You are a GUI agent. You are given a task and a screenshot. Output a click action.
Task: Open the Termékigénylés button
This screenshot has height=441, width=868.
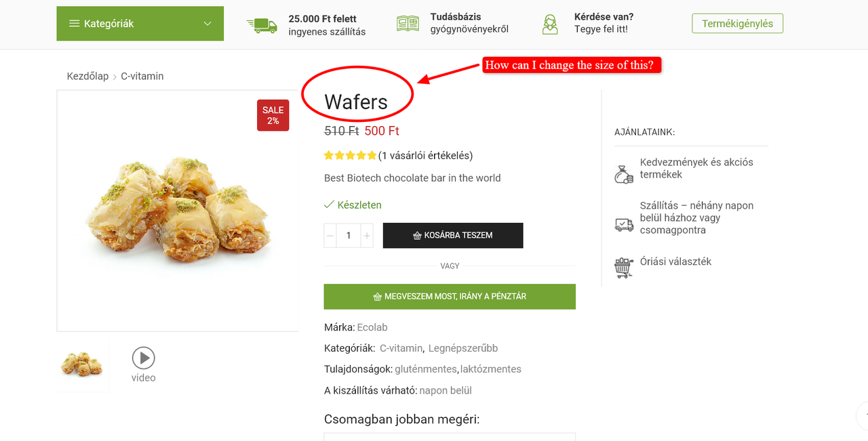pyautogui.click(x=737, y=24)
